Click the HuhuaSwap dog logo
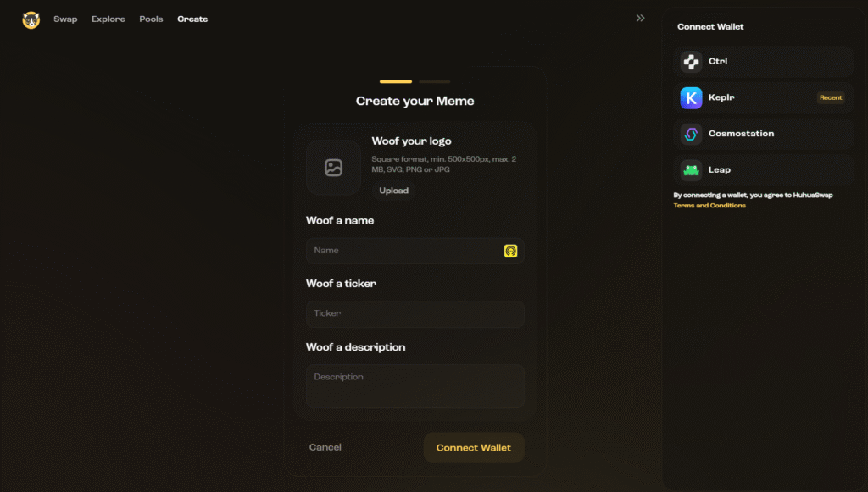The height and width of the screenshot is (492, 868). [x=31, y=19]
